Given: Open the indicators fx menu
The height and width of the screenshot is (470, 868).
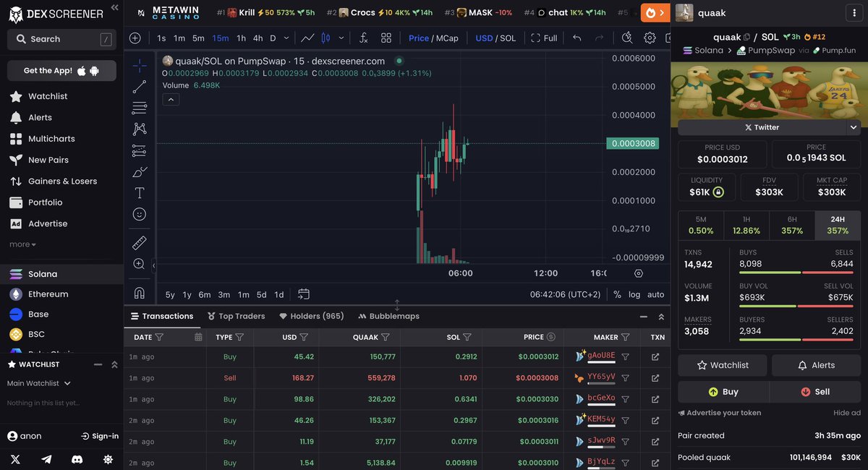Looking at the screenshot, I should 364,38.
